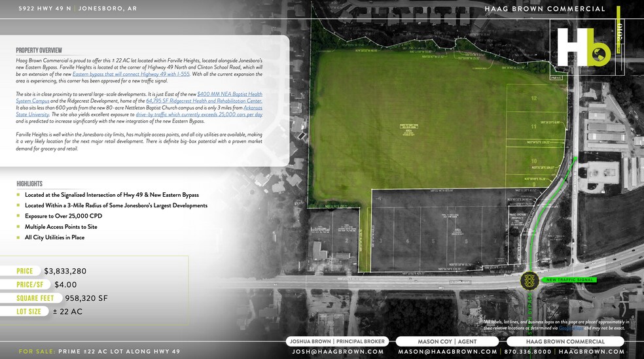Select the Mason Coy Agent button
Screen dimensions: 644x359
pyautogui.click(x=448, y=341)
